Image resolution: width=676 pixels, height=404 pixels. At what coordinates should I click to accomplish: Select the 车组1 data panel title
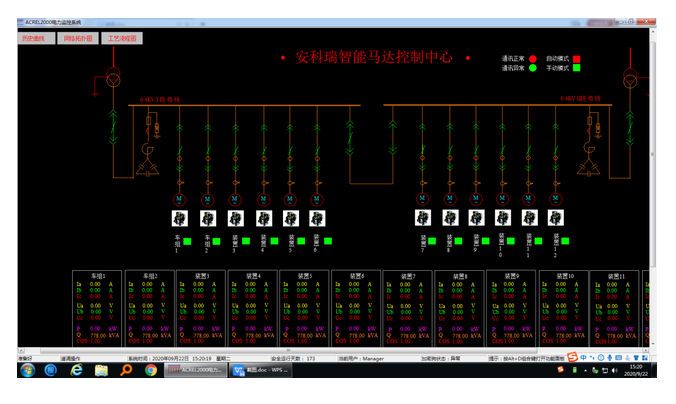coord(98,276)
